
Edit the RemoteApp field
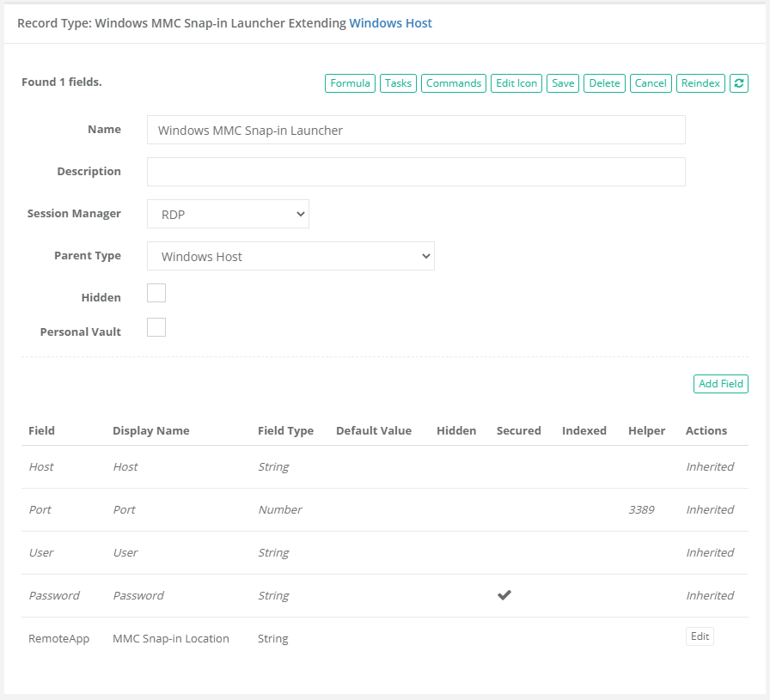point(700,636)
